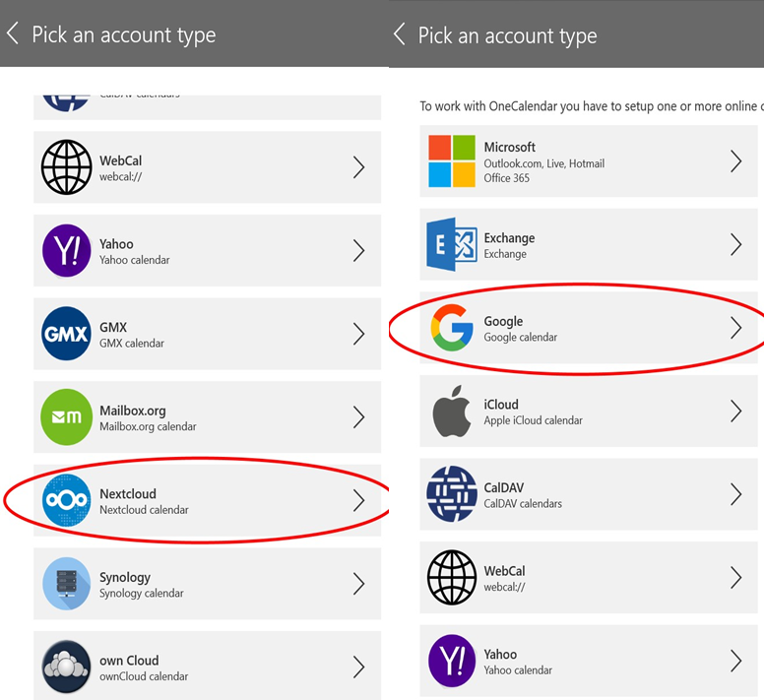Click the Synology server icon
Viewport: 765px width, 700px height.
[66, 584]
